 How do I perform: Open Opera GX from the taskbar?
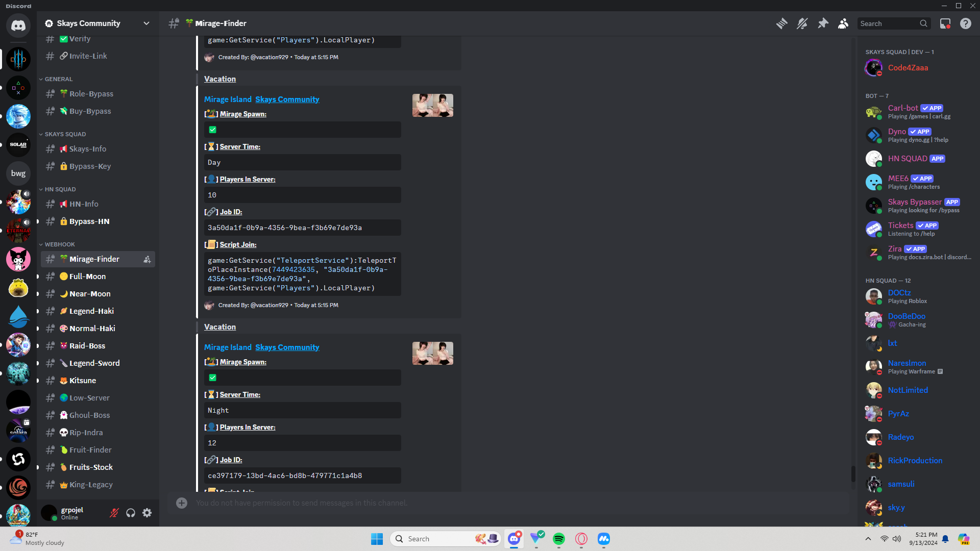point(581,539)
